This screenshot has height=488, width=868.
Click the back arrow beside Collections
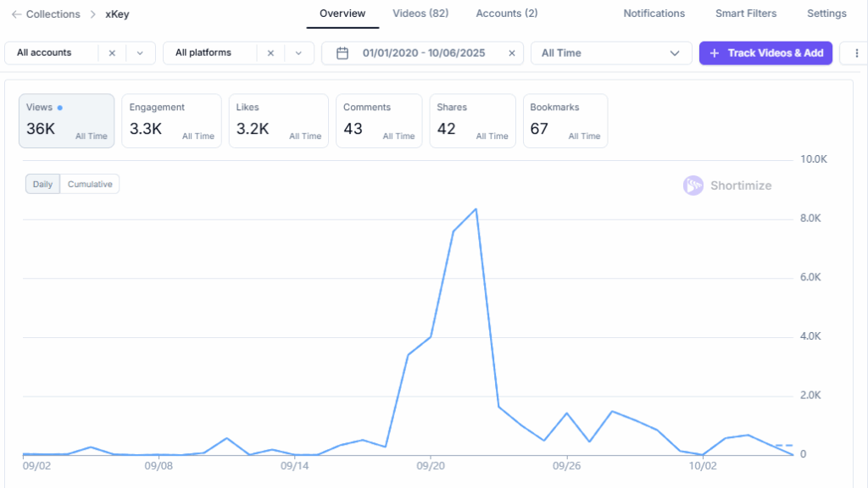pyautogui.click(x=16, y=14)
